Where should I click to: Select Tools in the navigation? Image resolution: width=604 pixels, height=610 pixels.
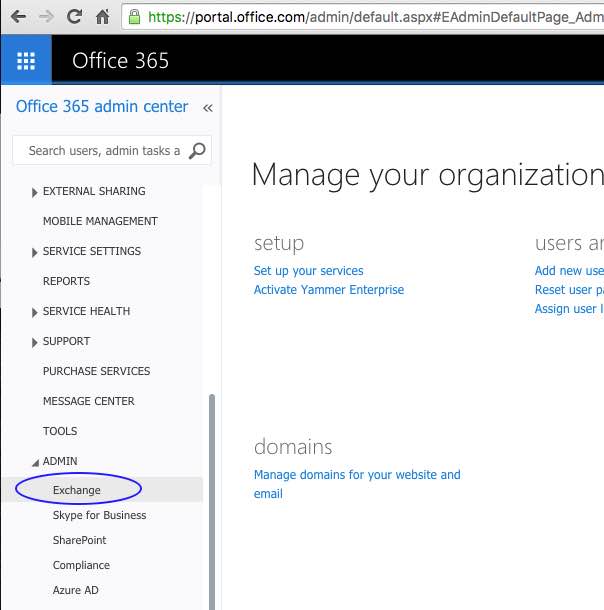click(60, 431)
